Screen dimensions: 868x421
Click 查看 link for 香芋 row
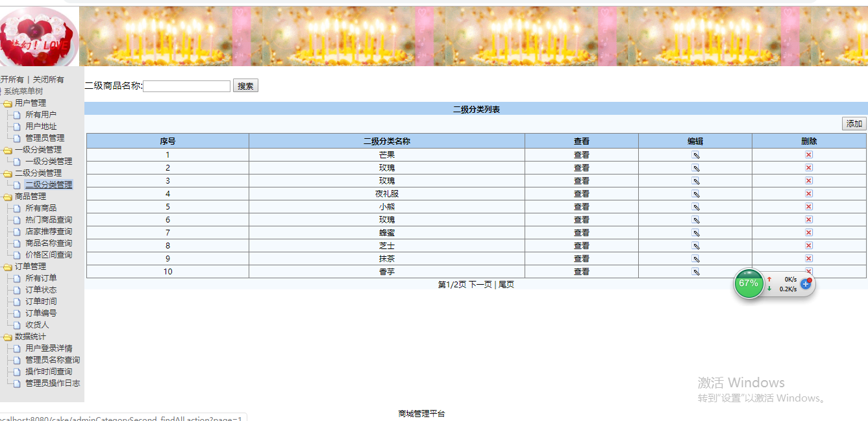click(582, 272)
